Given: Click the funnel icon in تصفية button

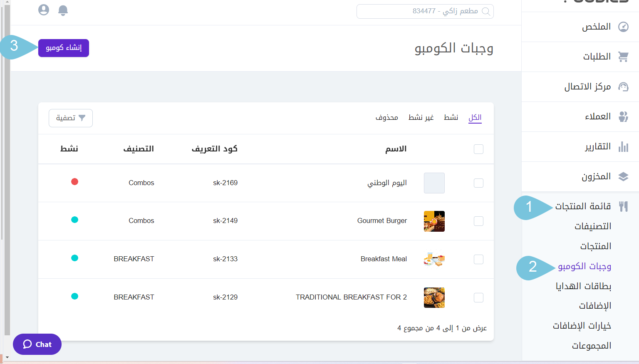Looking at the screenshot, I should click(x=82, y=118).
